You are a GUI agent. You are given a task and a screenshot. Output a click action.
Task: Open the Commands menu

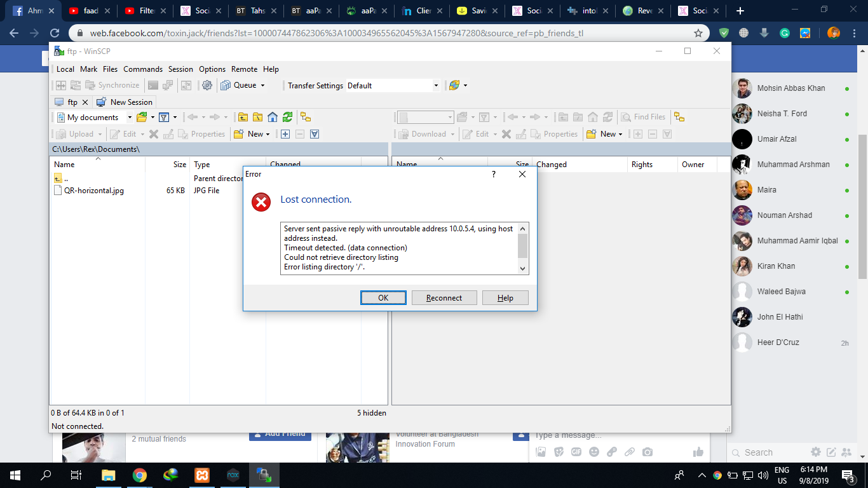[x=143, y=69]
